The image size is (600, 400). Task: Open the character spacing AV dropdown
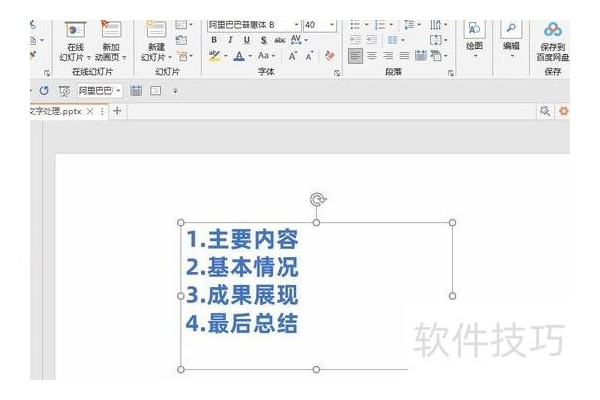click(299, 40)
